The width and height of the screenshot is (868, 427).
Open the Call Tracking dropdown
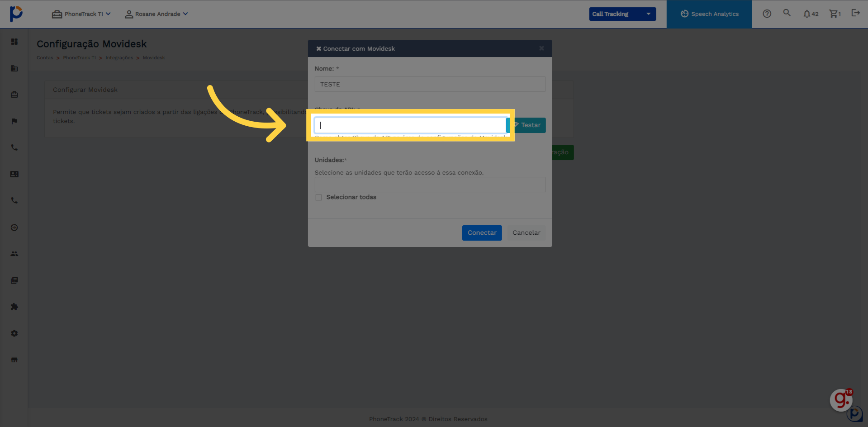pos(622,14)
